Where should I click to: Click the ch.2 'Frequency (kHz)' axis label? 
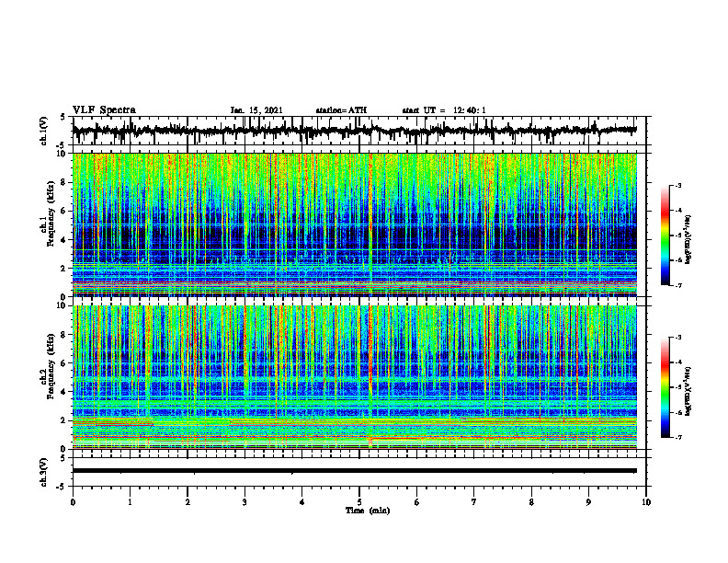pos(51,366)
